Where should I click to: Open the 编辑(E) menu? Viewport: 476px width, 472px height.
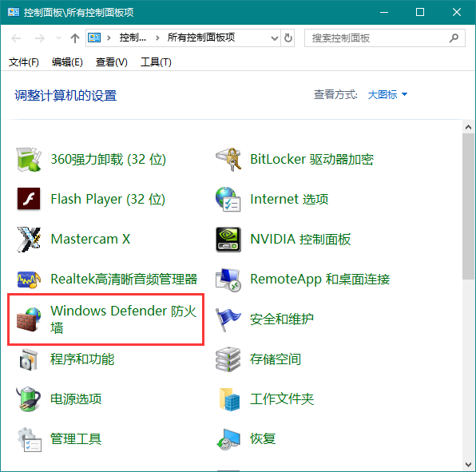click(67, 62)
